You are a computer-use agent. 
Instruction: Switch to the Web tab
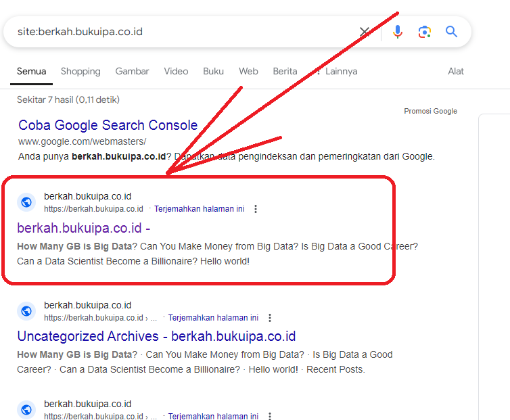click(x=248, y=71)
